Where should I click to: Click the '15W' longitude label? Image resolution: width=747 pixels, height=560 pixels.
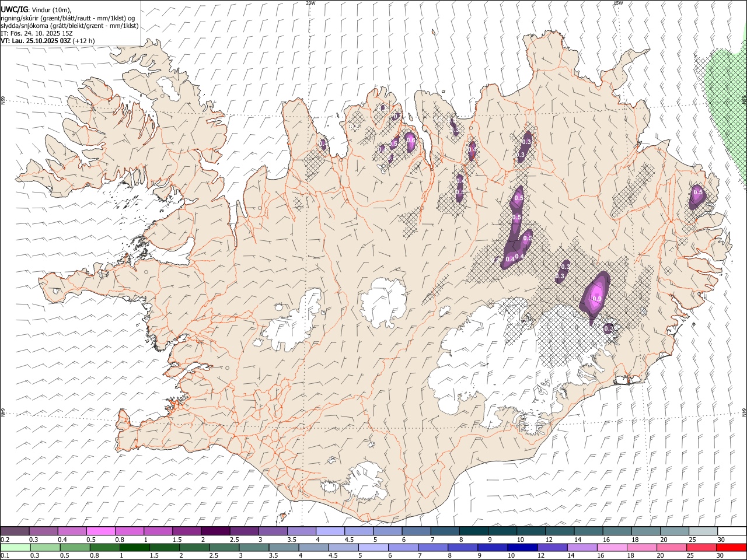(x=618, y=3)
